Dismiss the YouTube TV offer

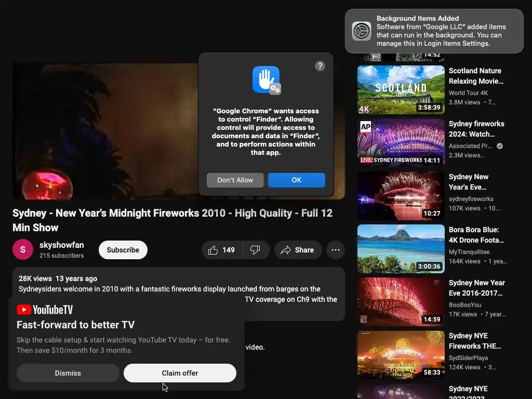tap(68, 373)
